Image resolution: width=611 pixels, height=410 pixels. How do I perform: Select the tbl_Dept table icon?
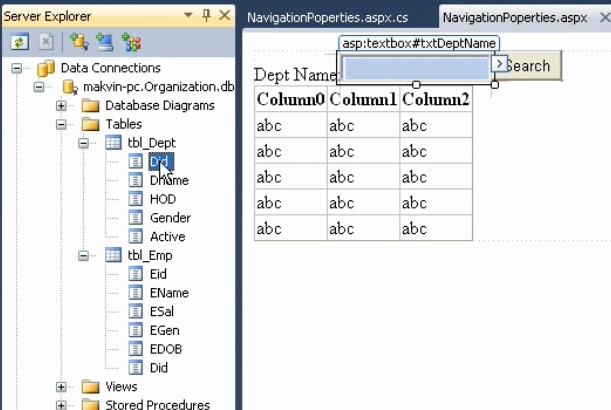[x=113, y=143]
